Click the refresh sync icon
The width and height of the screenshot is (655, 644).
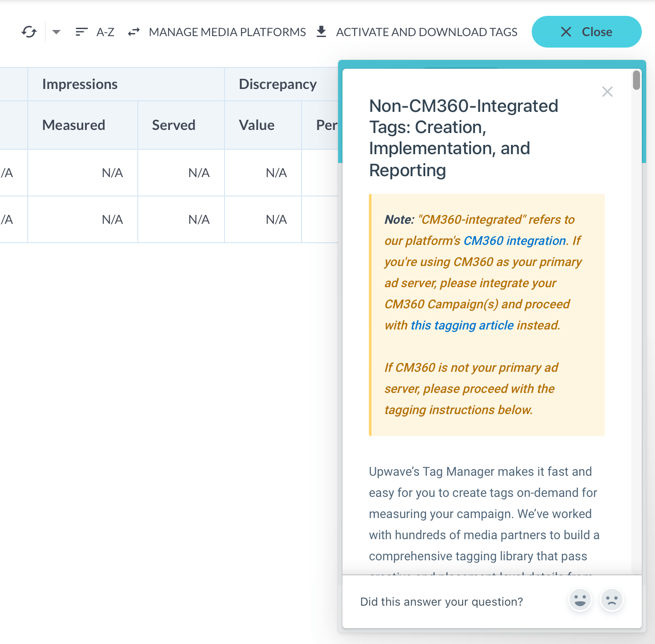[x=29, y=32]
